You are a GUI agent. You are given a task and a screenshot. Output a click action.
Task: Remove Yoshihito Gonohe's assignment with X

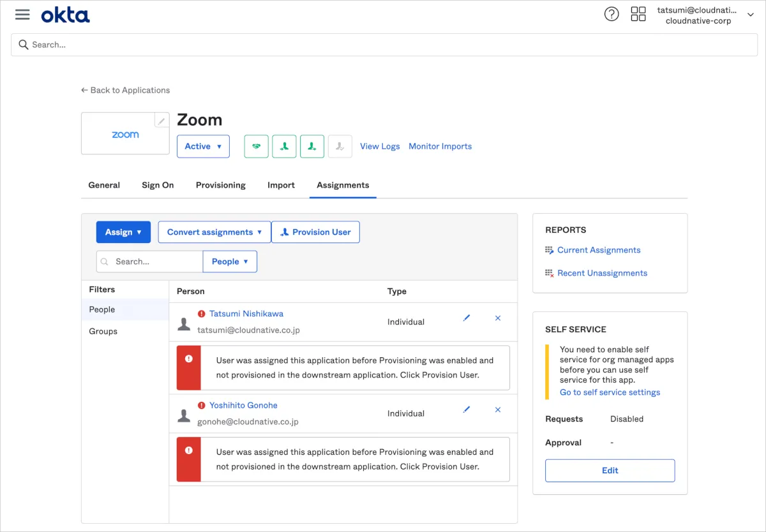pyautogui.click(x=498, y=410)
